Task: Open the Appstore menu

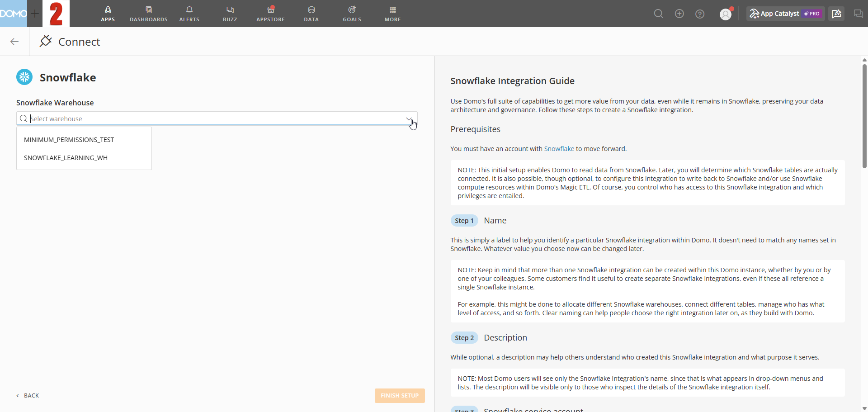Action: pos(271,14)
